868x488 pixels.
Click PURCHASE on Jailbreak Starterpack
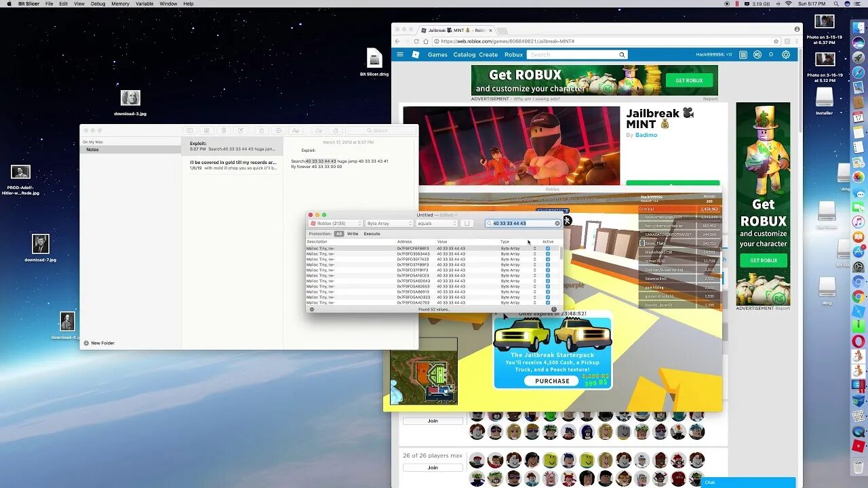pos(552,381)
